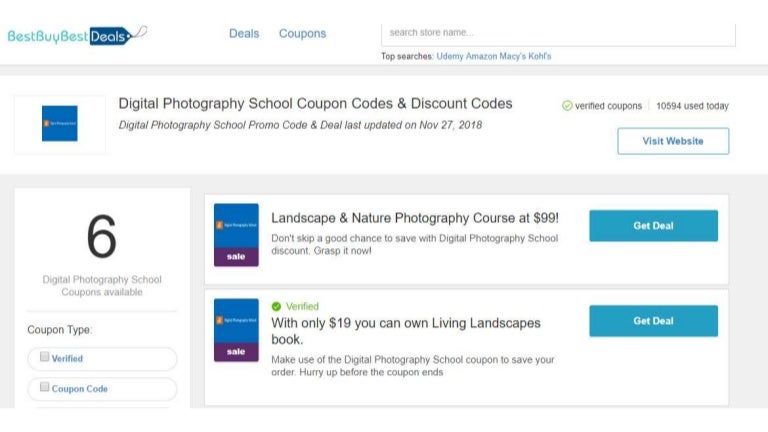Open the Deals menu
768x432 pixels.
click(x=244, y=34)
